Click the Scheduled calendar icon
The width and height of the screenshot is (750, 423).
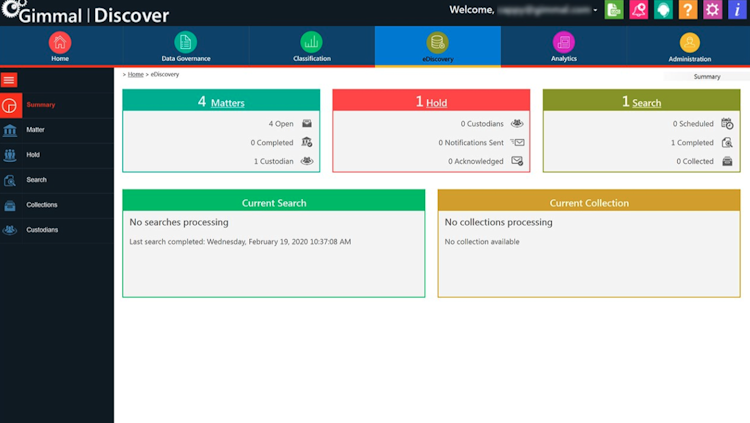point(727,123)
